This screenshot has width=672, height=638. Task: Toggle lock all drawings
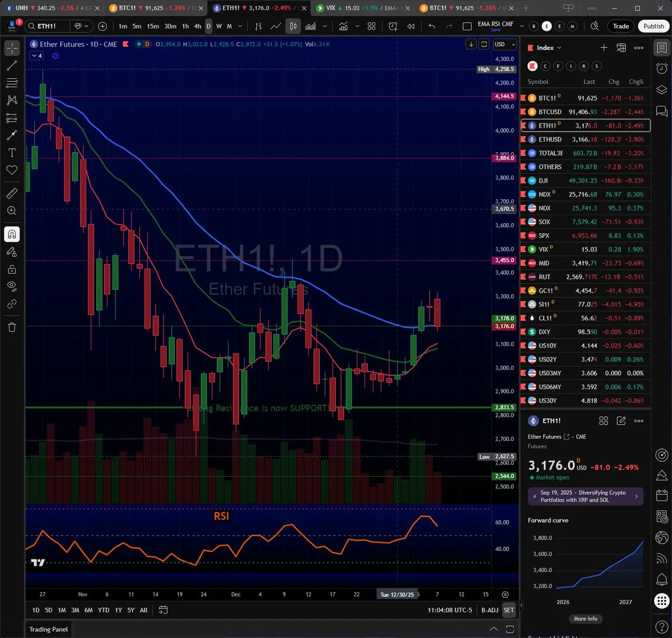pyautogui.click(x=12, y=269)
